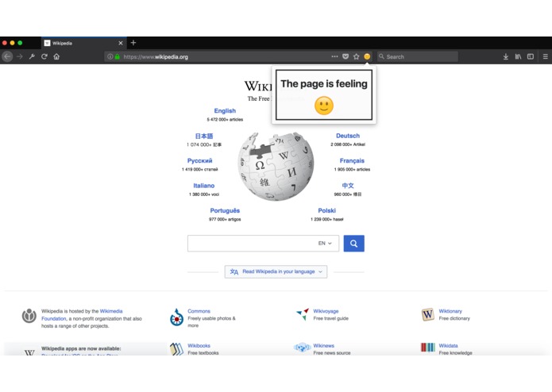Click the Wikidata barcode logo icon
The width and height of the screenshot is (552, 392).
[x=428, y=348]
